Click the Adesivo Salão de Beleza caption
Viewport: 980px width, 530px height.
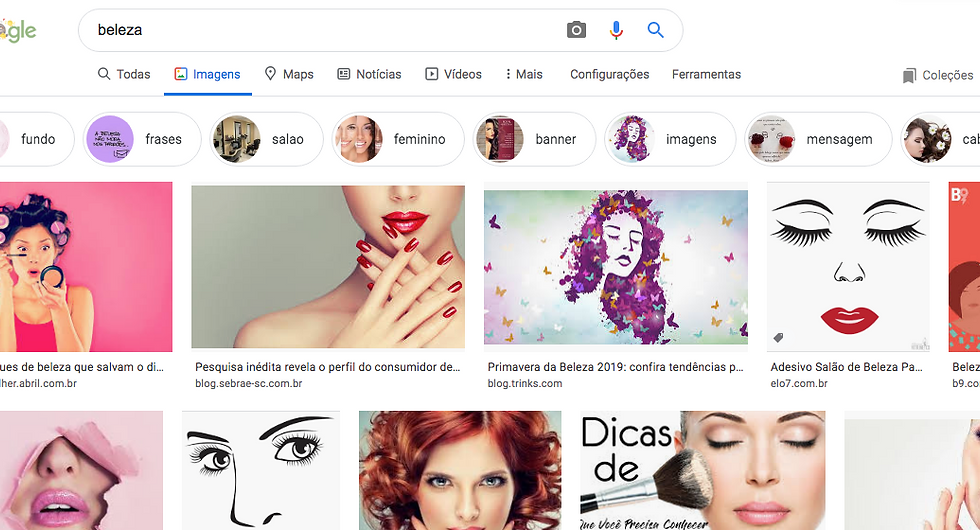pos(847,367)
